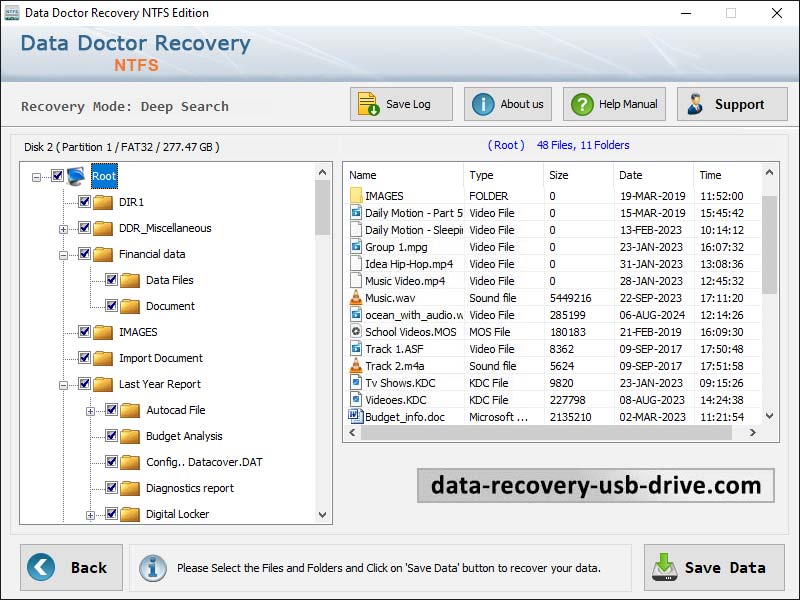Select the sound file icon beside Music.wav
Image resolution: width=800 pixels, height=600 pixels.
click(x=357, y=297)
